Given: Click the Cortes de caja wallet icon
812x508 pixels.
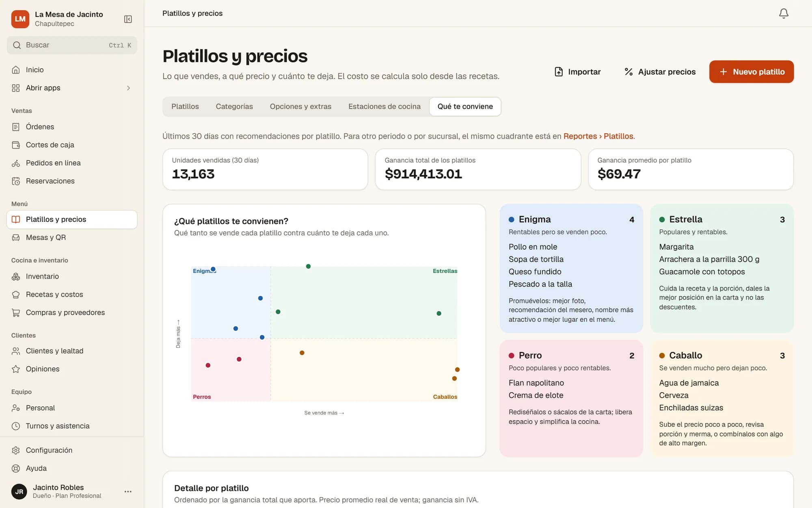Looking at the screenshot, I should click(x=16, y=145).
